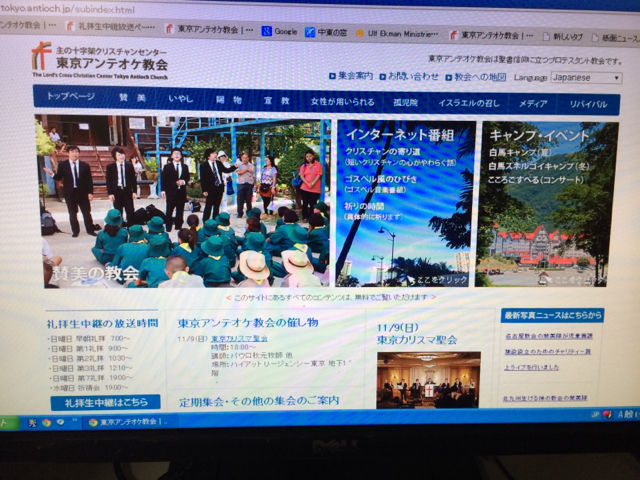Click the Tokyo Antioch Church cross logo
Image resolution: width=640 pixels, height=480 pixels.
click(x=41, y=54)
